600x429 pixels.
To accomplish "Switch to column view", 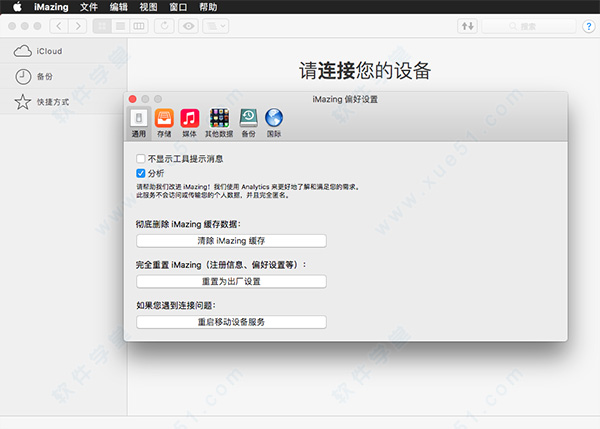I will (x=139, y=26).
